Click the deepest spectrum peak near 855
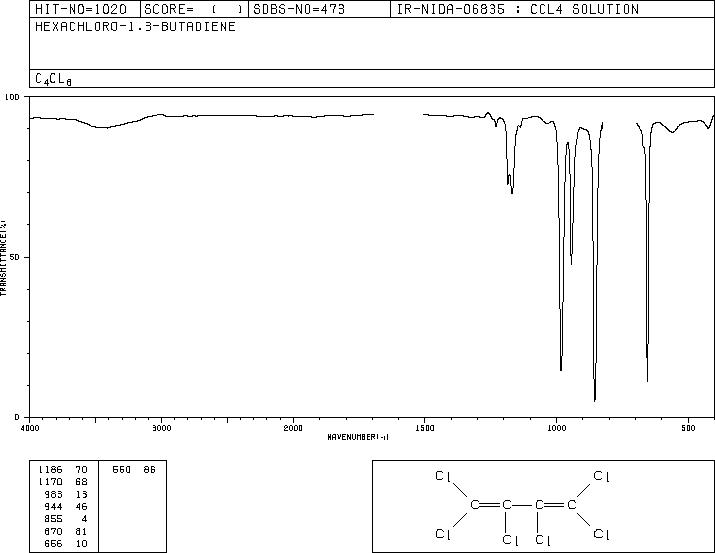Screen dimensions: 715x553 pyautogui.click(x=595, y=399)
